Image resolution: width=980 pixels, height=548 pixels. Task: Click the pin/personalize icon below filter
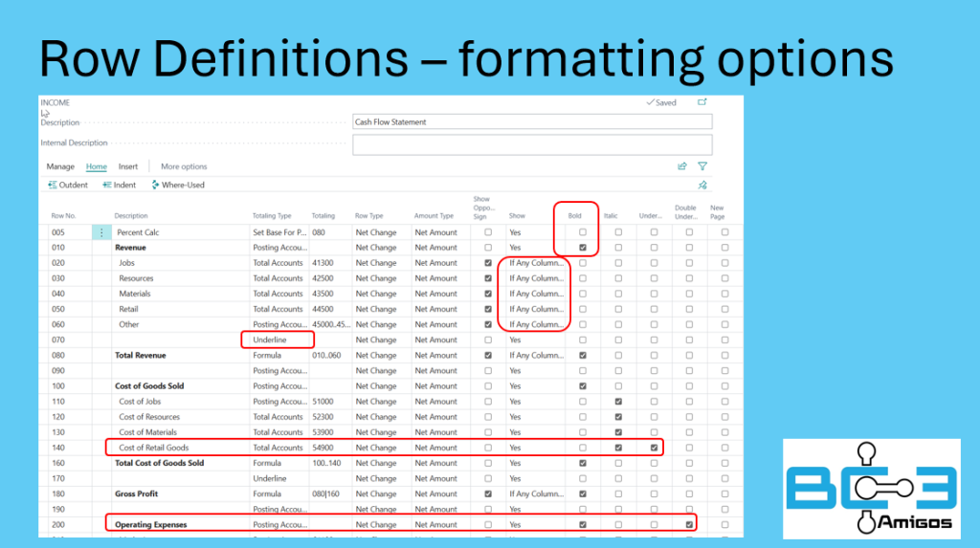702,185
